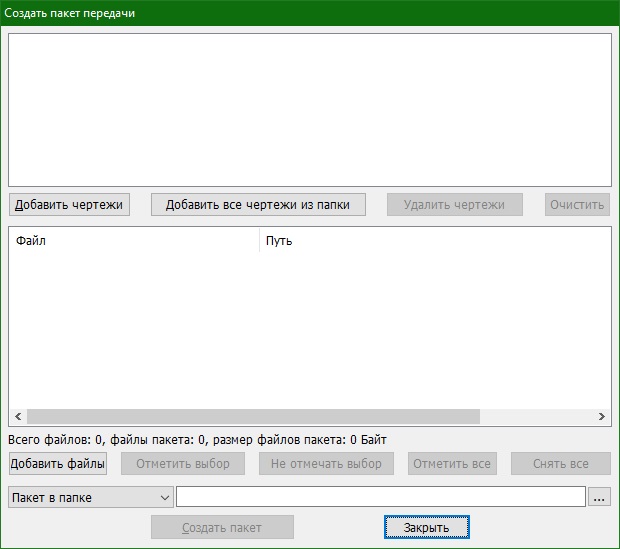Open folder browser with ellipsis button

click(599, 497)
